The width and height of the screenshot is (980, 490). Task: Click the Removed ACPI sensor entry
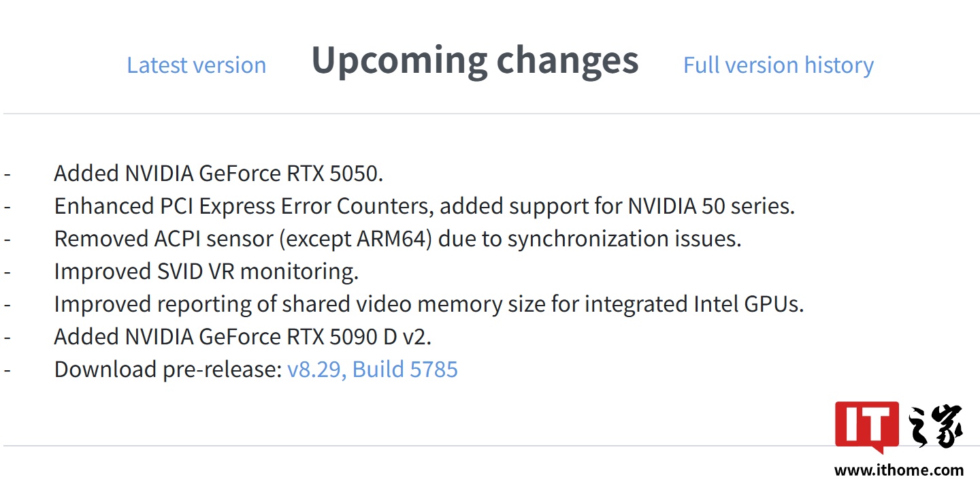[397, 239]
